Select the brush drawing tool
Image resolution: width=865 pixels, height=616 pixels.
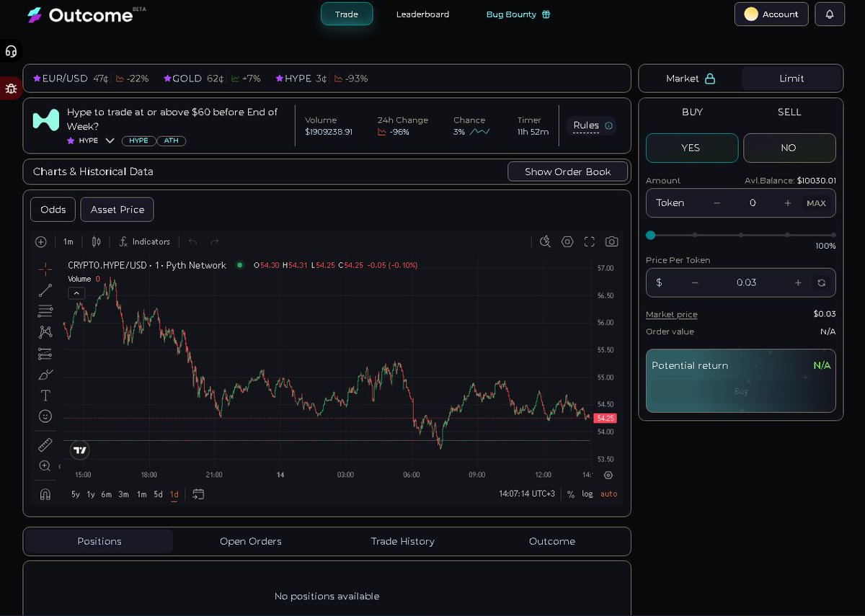coord(45,375)
